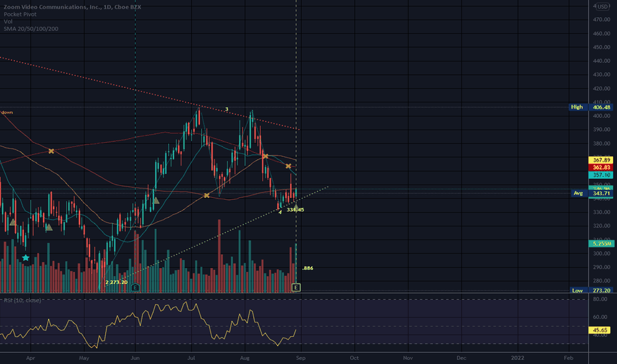Viewport: 617px width, 364px height.
Task: Click the Low 273.20 price label
Action: click(591, 291)
